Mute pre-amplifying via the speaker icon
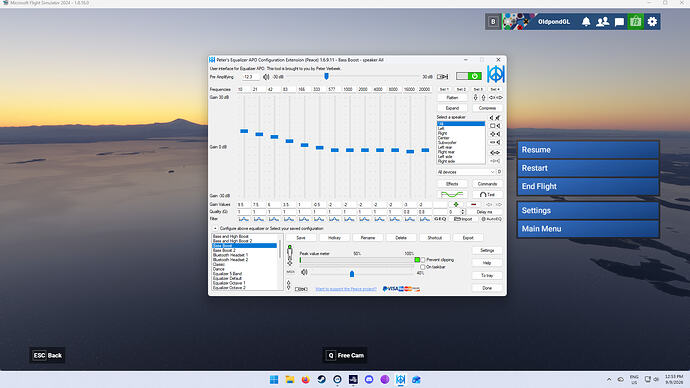690x388 pixels. pos(266,77)
